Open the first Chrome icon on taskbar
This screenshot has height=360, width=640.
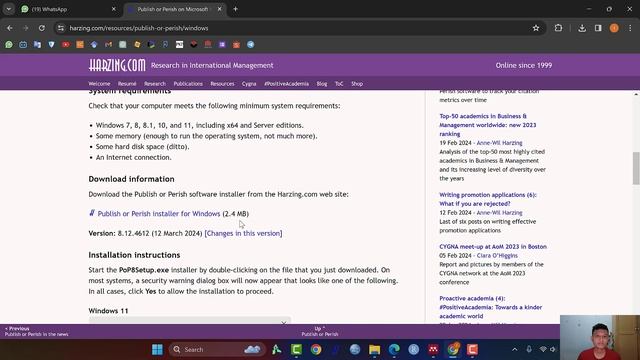click(x=316, y=349)
